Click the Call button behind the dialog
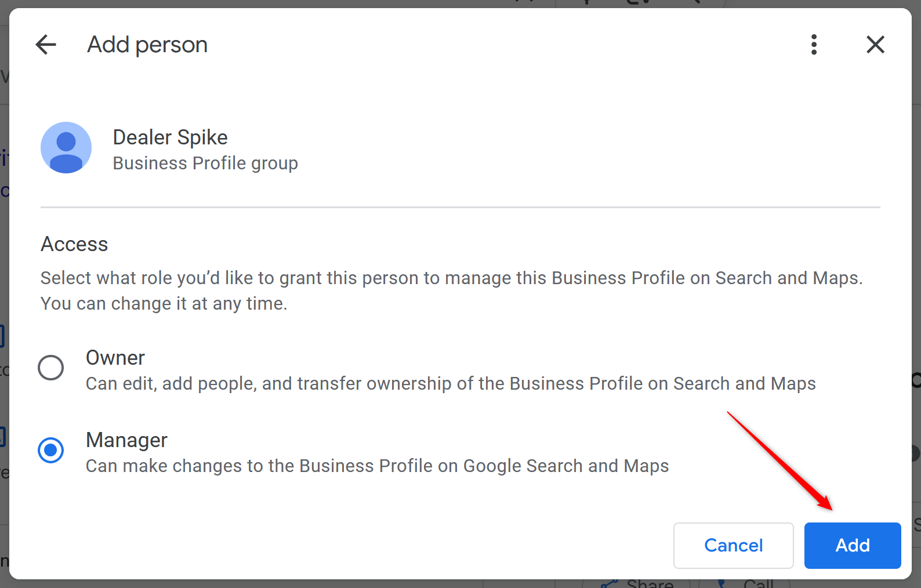 coord(757,583)
